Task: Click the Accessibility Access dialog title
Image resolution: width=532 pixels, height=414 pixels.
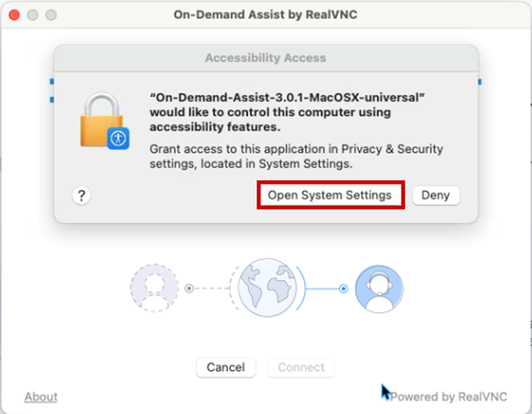Action: [x=265, y=58]
